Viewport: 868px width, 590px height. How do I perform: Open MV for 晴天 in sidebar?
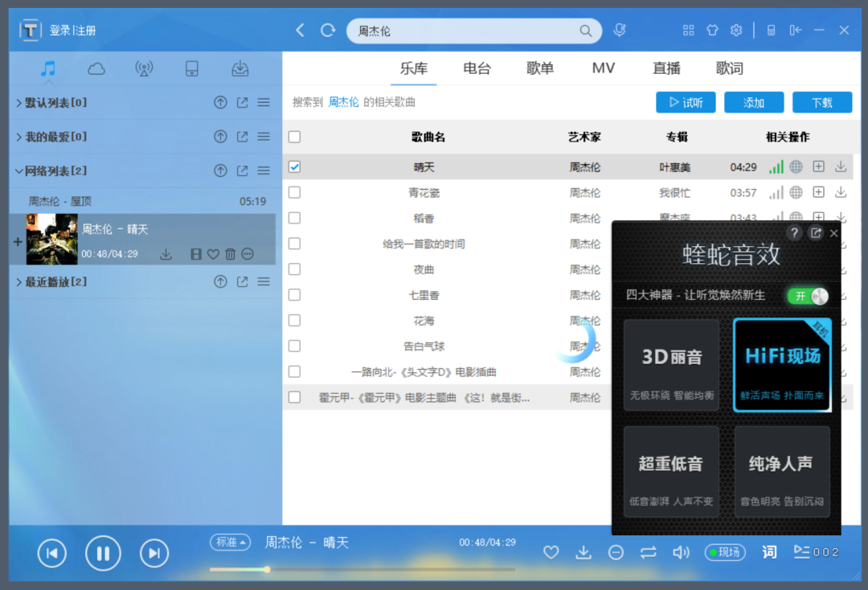coord(195,254)
